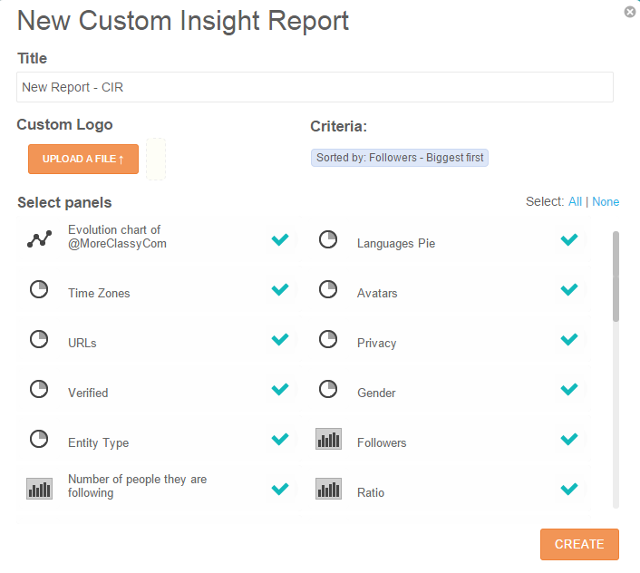This screenshot has height=573, width=640.
Task: Click 'Number of people they are following' label
Action: point(137,486)
